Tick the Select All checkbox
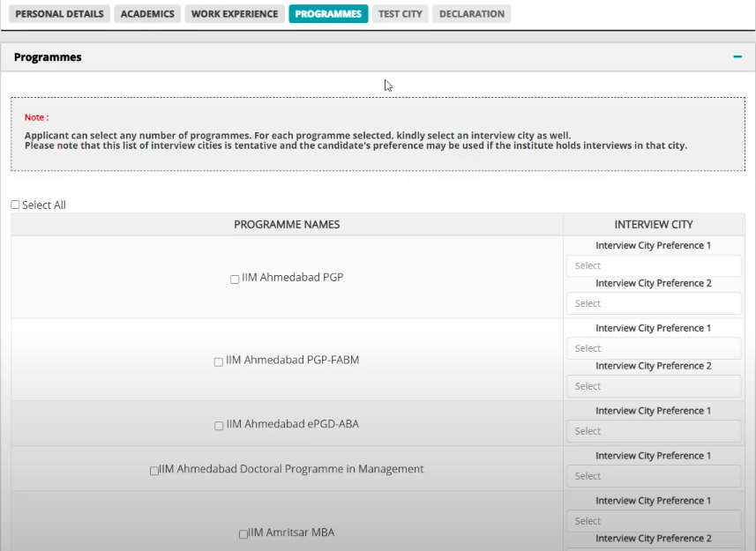The height and width of the screenshot is (551, 756). point(15,205)
